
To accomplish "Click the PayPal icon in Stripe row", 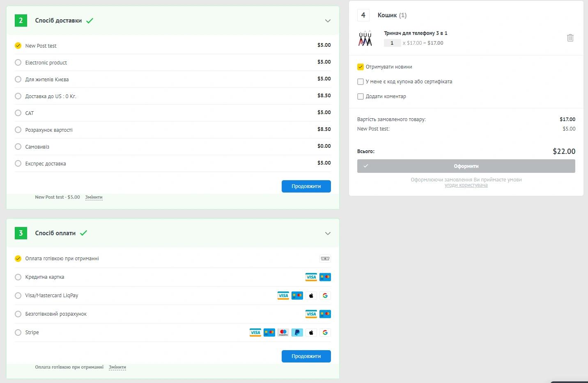I will tap(297, 333).
